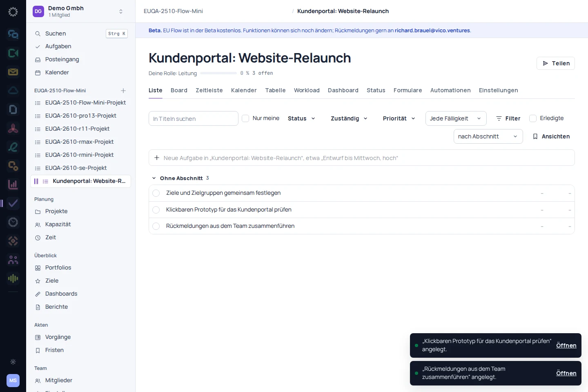Open the Priorität filter dropdown
588x392 pixels.
pos(399,118)
